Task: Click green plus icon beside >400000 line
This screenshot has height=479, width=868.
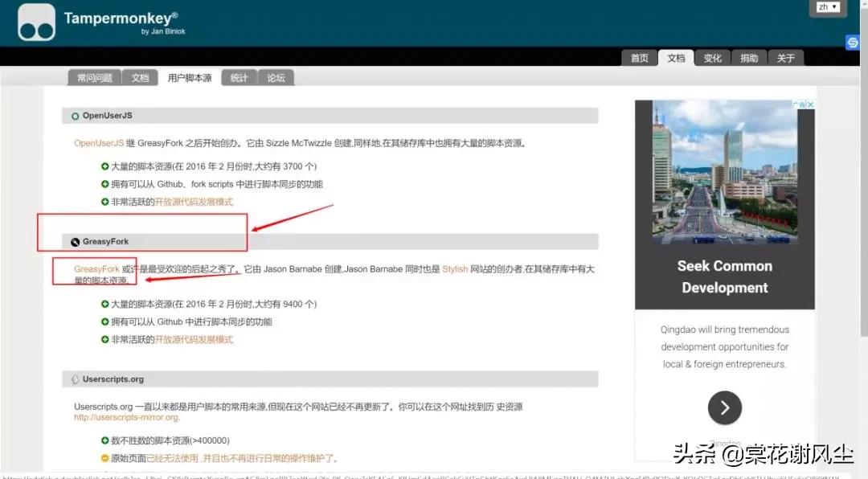Action: (x=105, y=440)
